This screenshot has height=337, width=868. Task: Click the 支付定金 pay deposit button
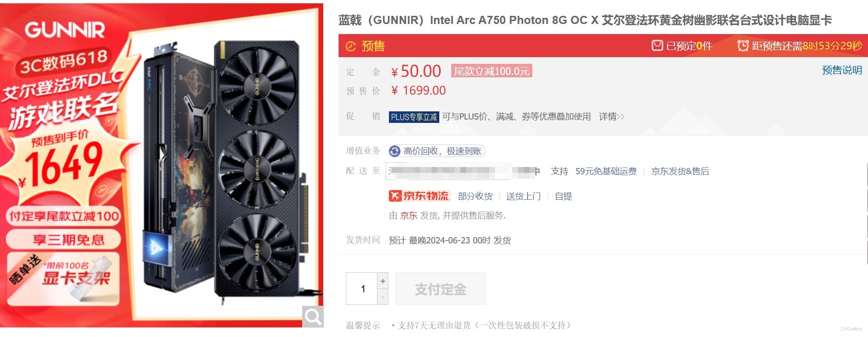(x=441, y=289)
